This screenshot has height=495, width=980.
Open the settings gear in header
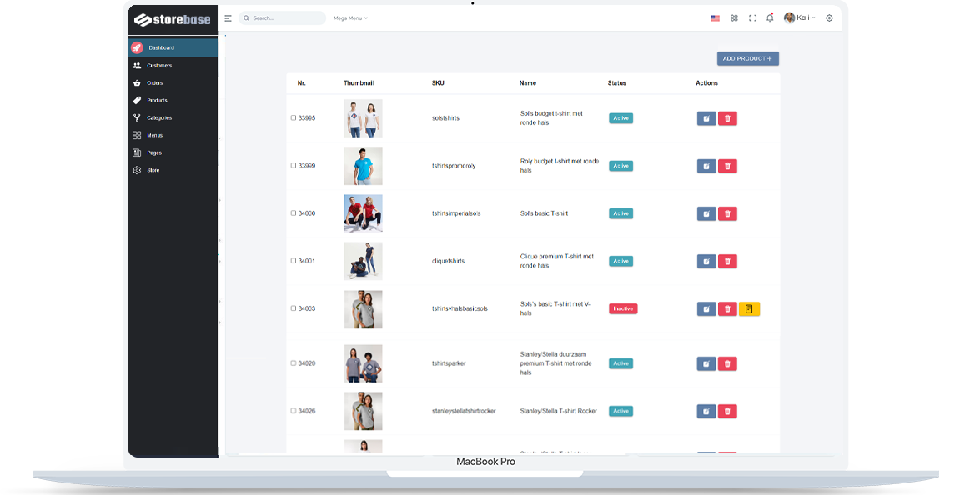click(829, 18)
